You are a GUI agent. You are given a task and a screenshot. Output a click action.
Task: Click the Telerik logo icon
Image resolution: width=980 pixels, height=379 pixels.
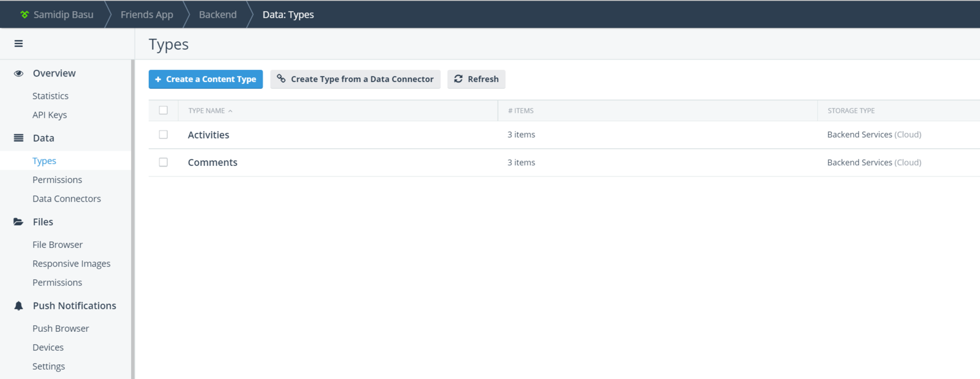click(24, 14)
